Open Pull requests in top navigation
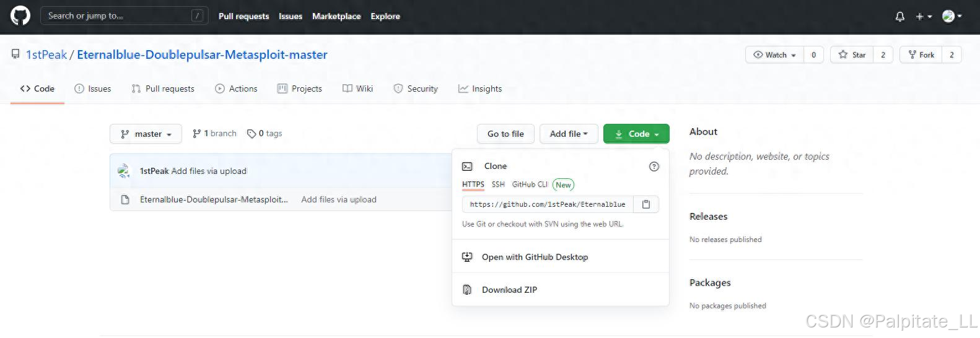This screenshot has width=980, height=338. coord(243,16)
